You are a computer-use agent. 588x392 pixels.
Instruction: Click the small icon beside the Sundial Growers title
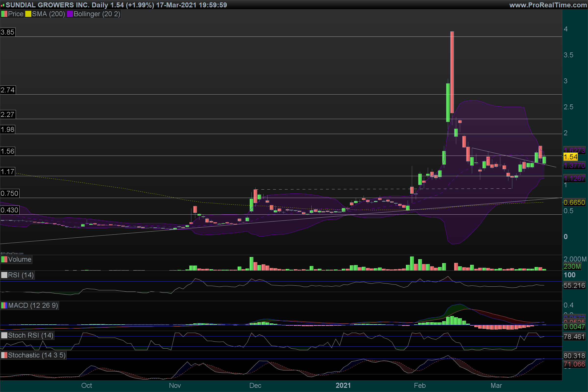[x=2, y=5]
